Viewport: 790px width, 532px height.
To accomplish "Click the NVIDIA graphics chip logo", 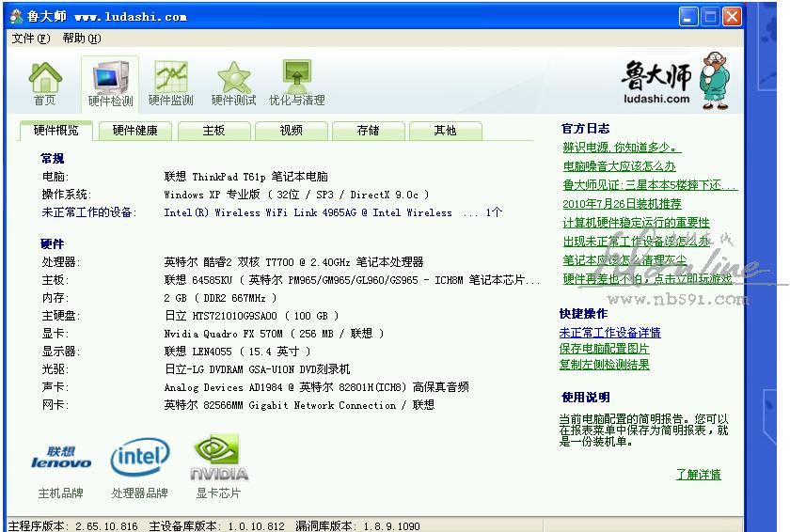I will (x=218, y=458).
